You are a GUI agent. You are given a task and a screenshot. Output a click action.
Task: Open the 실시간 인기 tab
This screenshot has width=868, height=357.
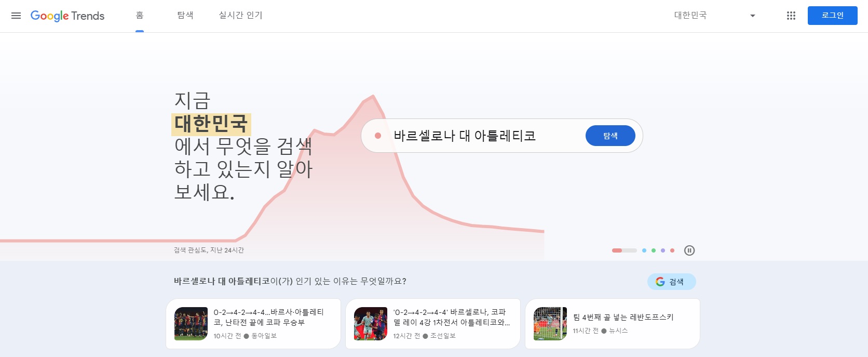(240, 16)
